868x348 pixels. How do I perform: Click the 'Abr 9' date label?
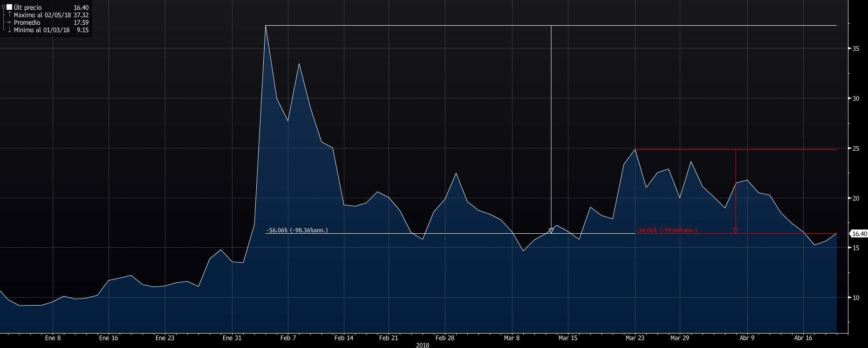747,338
